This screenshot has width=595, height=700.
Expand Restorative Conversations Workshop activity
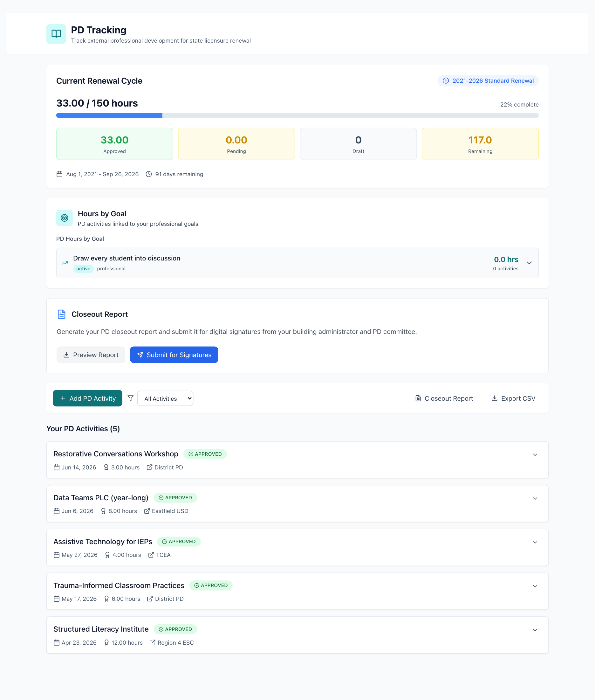coord(535,454)
